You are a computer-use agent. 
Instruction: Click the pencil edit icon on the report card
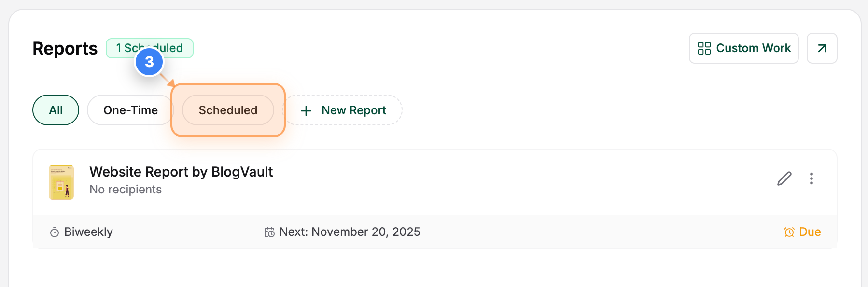coord(784,179)
